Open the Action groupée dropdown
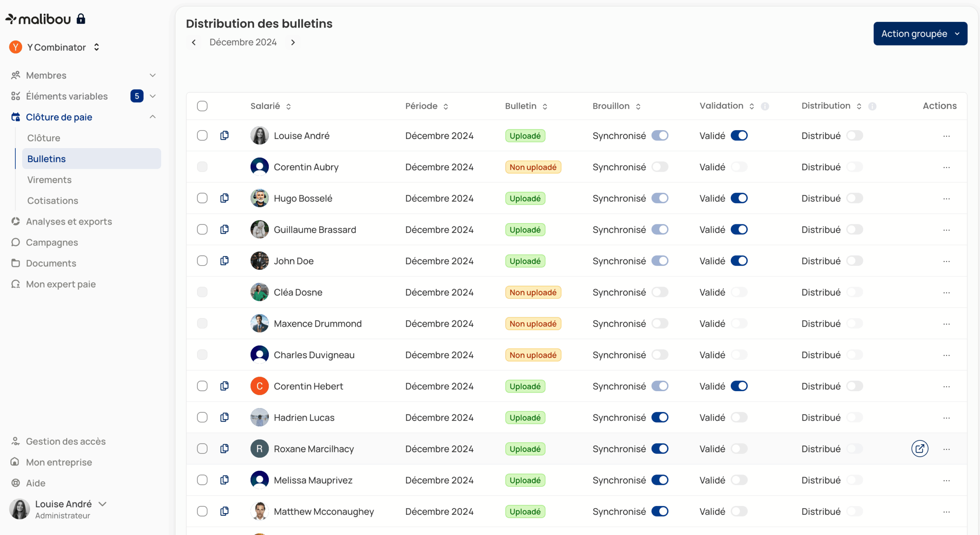 tap(920, 34)
